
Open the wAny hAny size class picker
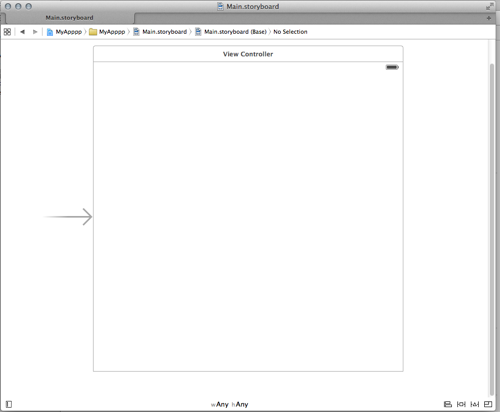(x=230, y=404)
